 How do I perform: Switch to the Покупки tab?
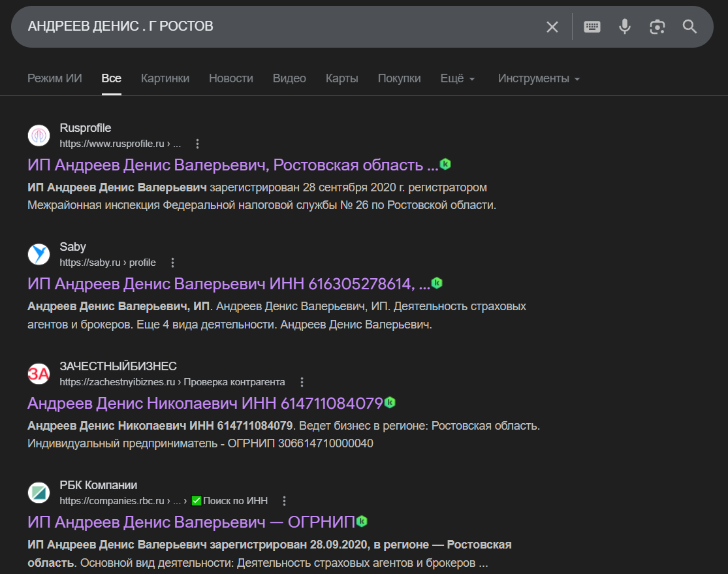point(400,78)
